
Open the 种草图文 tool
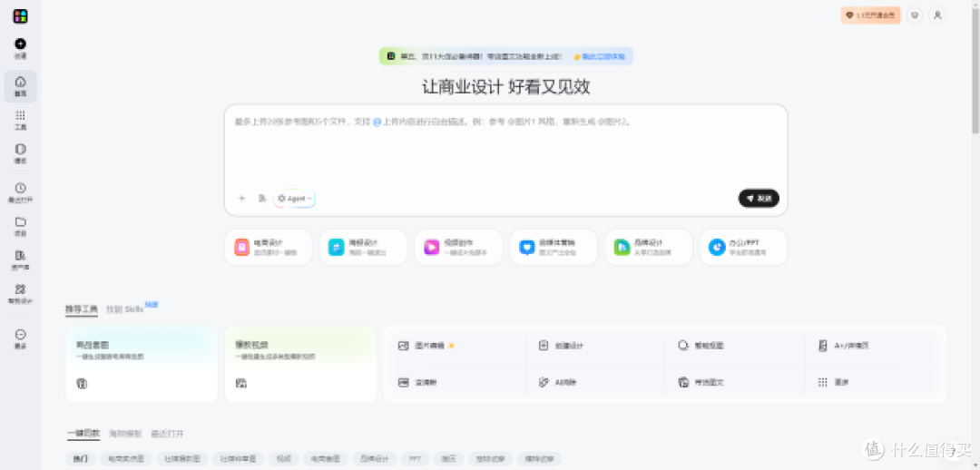(x=701, y=382)
